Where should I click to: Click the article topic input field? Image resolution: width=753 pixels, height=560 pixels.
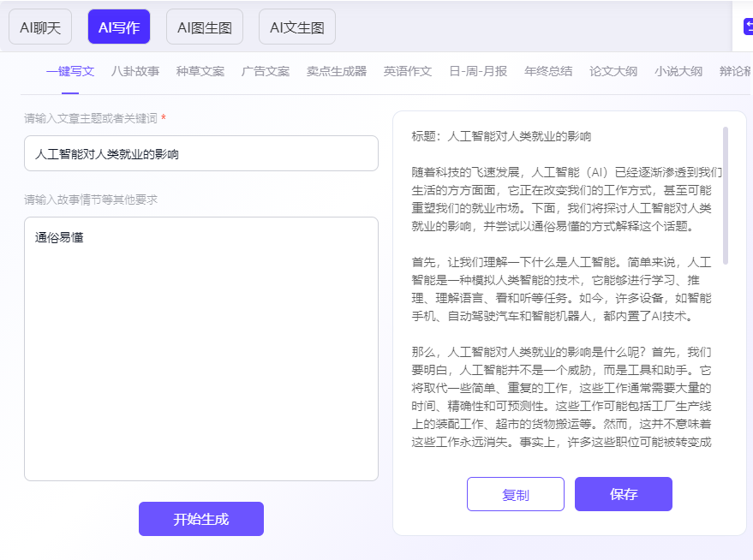coord(200,153)
